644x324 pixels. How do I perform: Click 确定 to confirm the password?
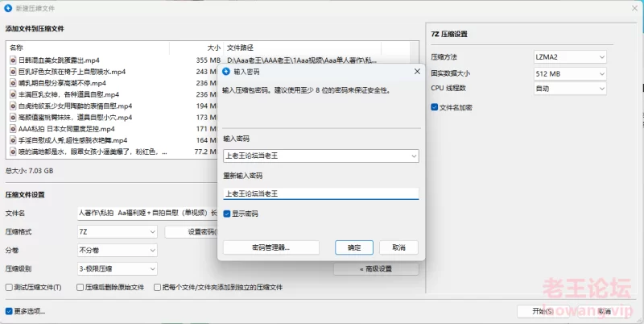[354, 247]
